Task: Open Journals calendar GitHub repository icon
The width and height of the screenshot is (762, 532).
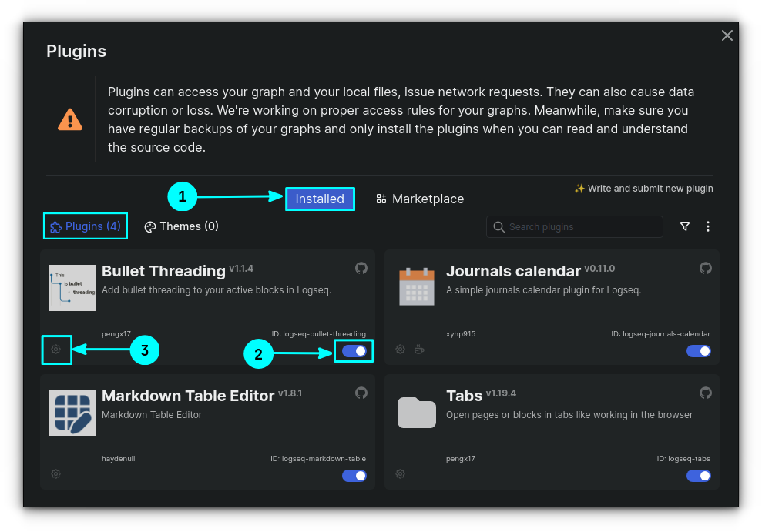Action: pos(705,268)
